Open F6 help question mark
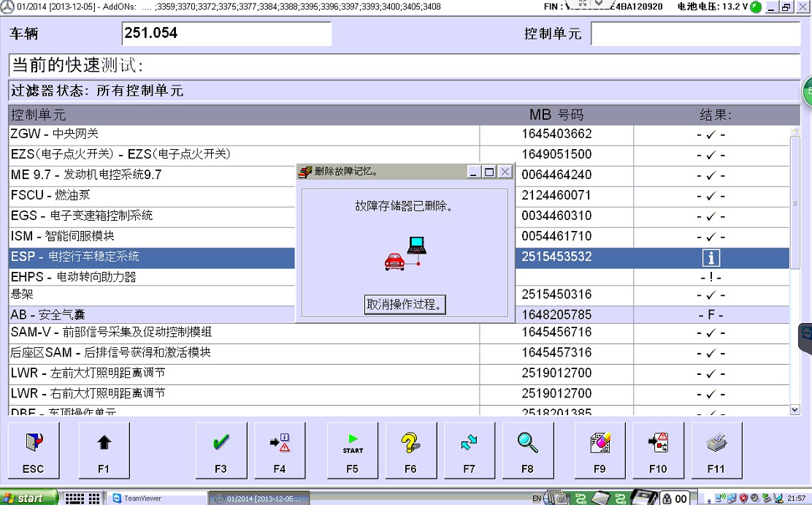The height and width of the screenshot is (505, 812). 410,449
